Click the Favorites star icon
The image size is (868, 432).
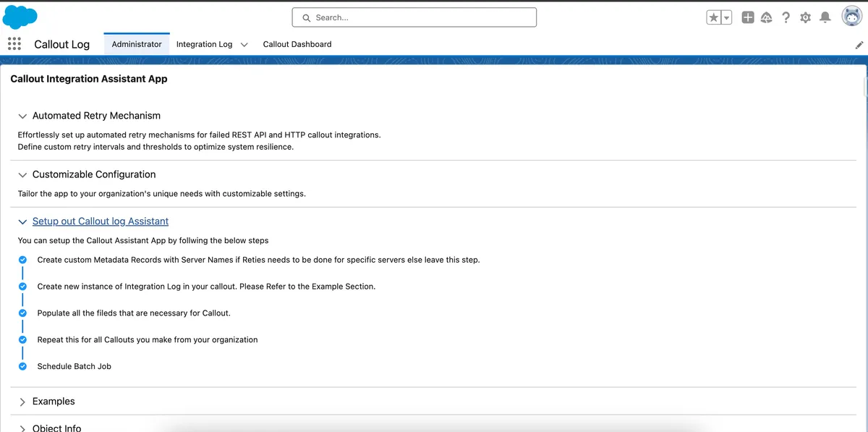(714, 17)
